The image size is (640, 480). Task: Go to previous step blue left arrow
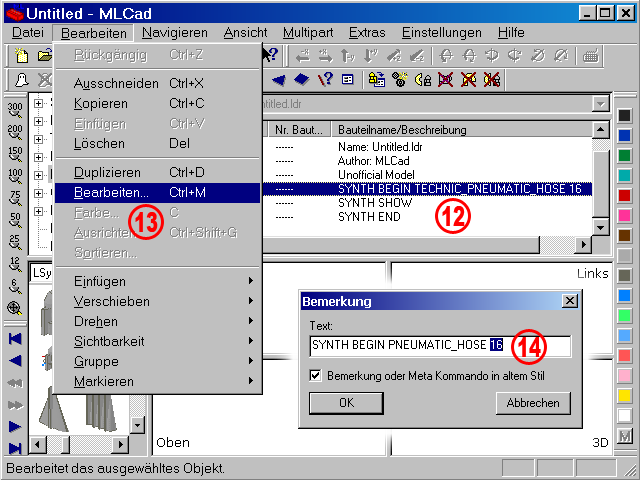click(x=15, y=361)
